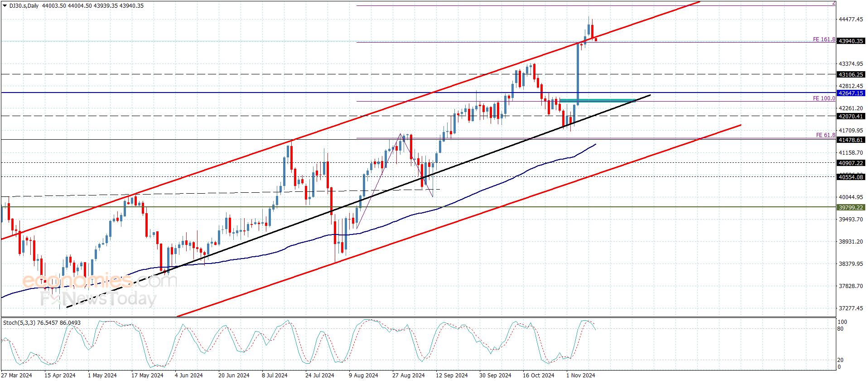Click the 24 Jul 2024 date label
The width and height of the screenshot is (868, 381).
pos(320,376)
